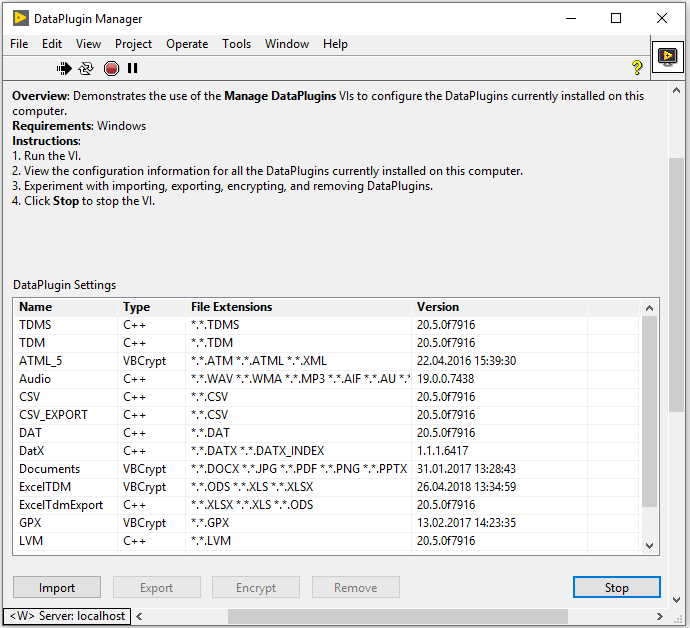Select the ExcelTDM row
The image size is (690, 628).
coord(327,487)
